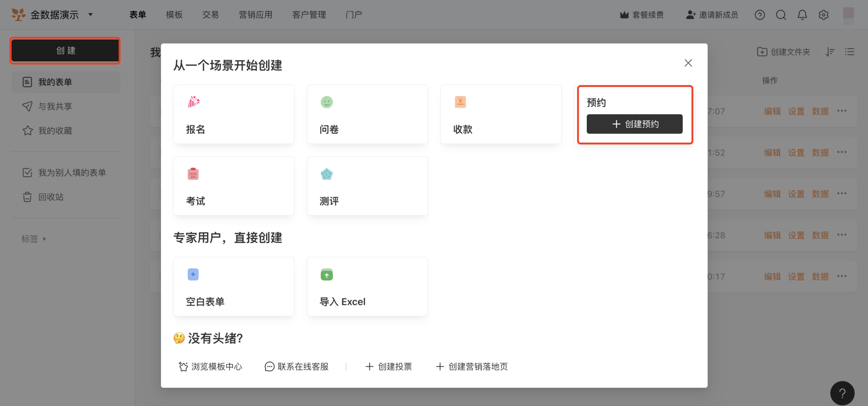Select the 报名 scenario card
This screenshot has width=868, height=406.
(x=234, y=114)
